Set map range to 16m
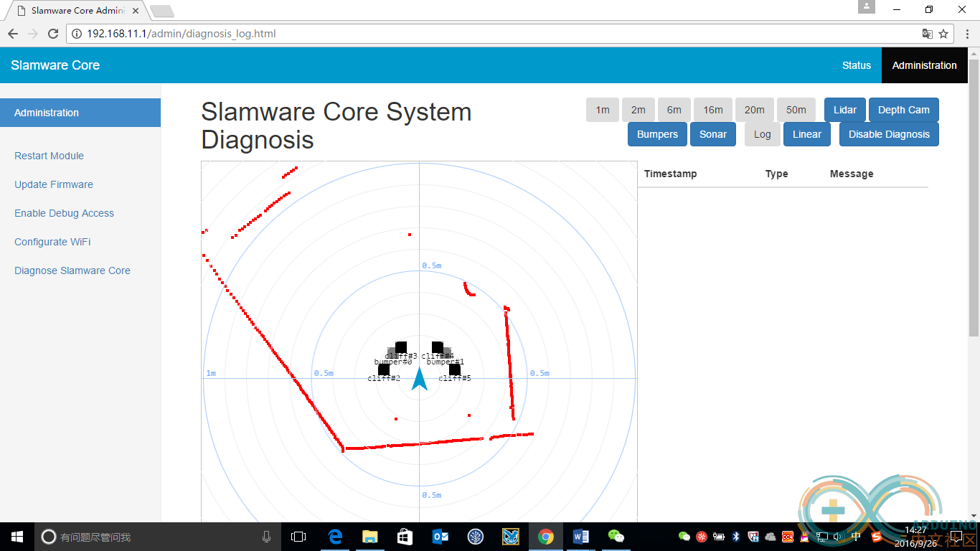This screenshot has width=980, height=551. pos(713,110)
